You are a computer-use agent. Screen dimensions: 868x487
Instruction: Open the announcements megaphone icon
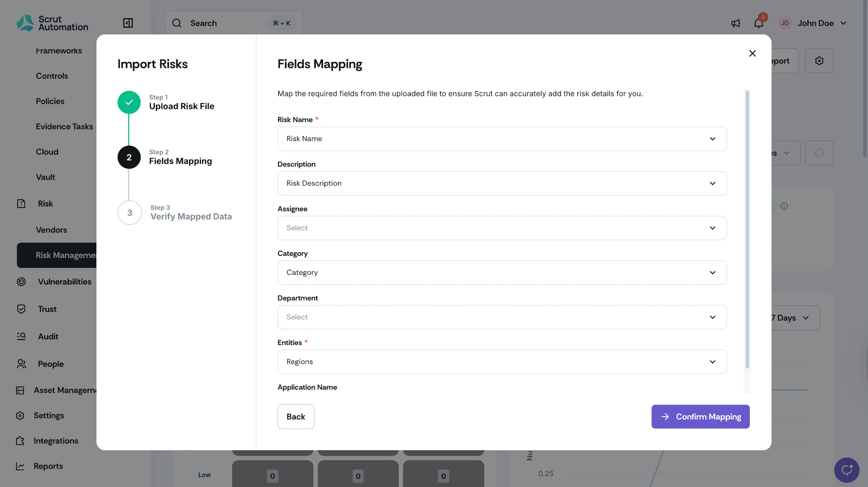coord(736,23)
